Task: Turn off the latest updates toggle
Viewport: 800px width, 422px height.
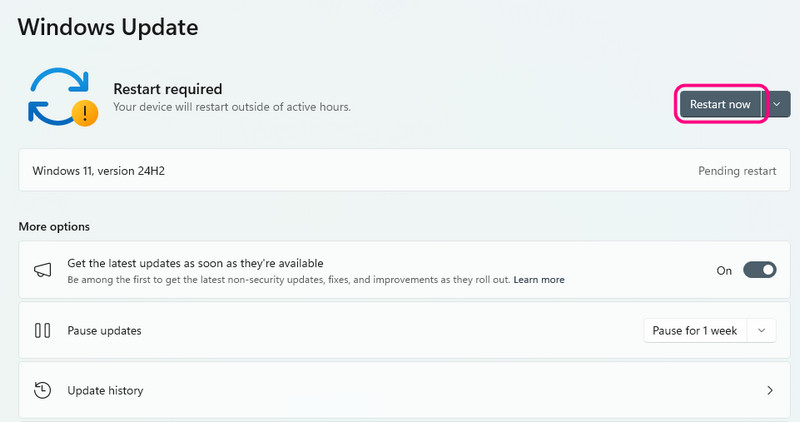Action: (x=760, y=270)
